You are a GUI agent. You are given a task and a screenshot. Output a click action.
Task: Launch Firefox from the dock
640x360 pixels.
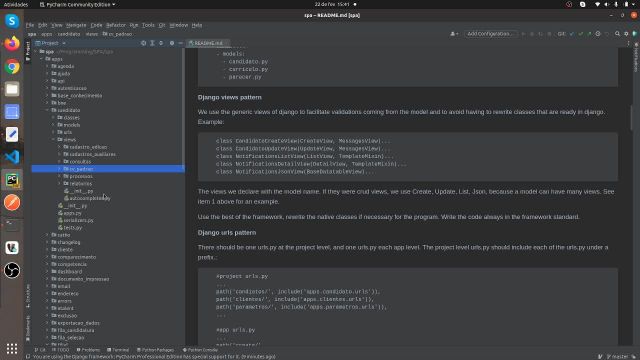12,43
